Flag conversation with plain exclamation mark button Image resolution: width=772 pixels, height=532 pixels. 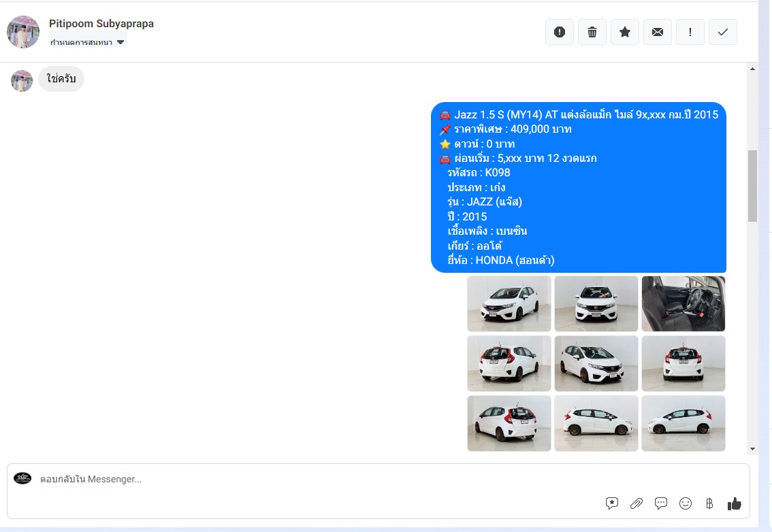click(x=690, y=32)
